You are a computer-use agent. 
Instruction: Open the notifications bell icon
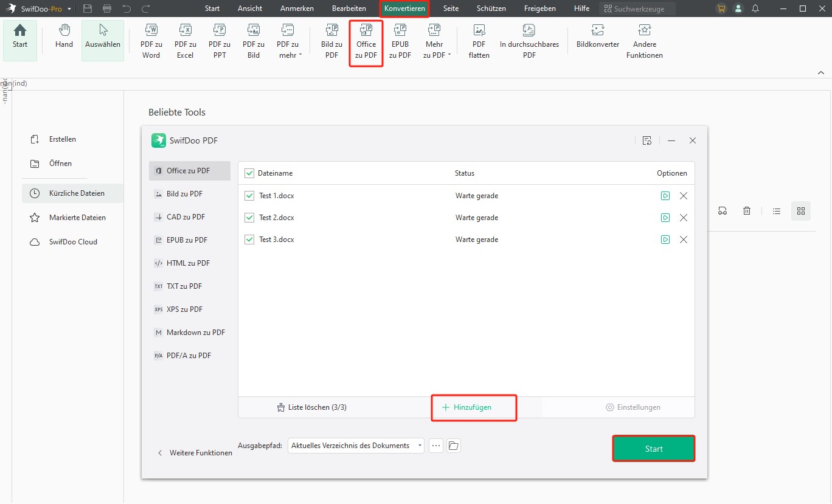pos(755,9)
